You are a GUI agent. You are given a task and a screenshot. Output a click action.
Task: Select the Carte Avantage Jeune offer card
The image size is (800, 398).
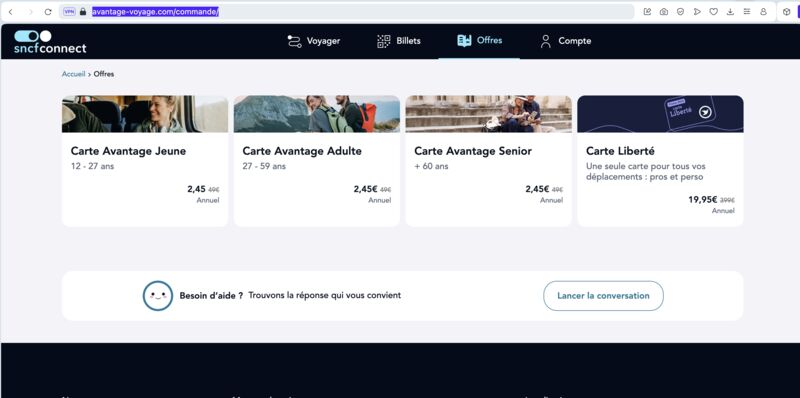tap(145, 161)
